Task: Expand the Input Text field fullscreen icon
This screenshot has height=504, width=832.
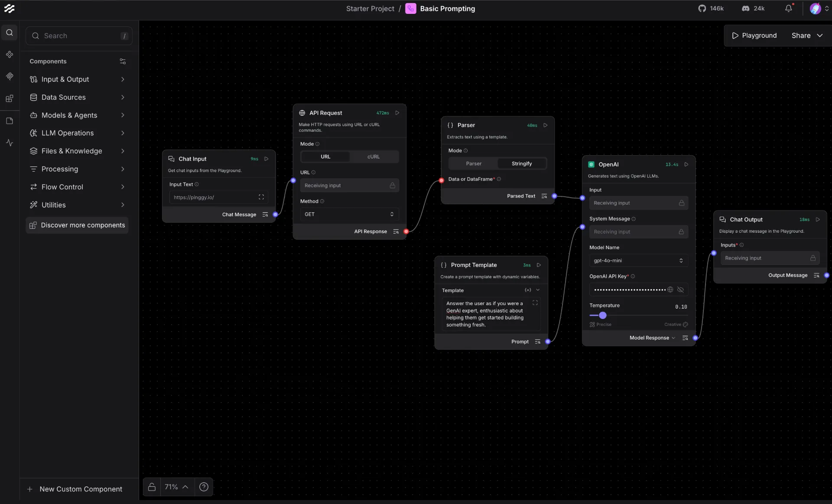Action: pyautogui.click(x=261, y=197)
